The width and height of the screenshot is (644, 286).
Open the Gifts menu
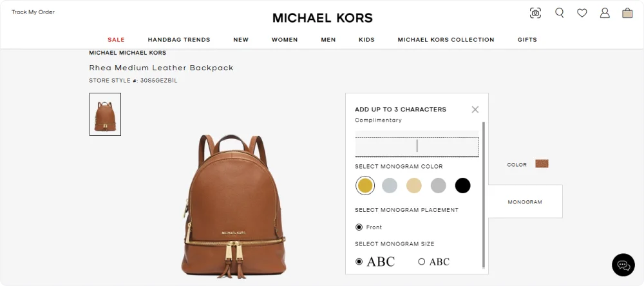527,40
